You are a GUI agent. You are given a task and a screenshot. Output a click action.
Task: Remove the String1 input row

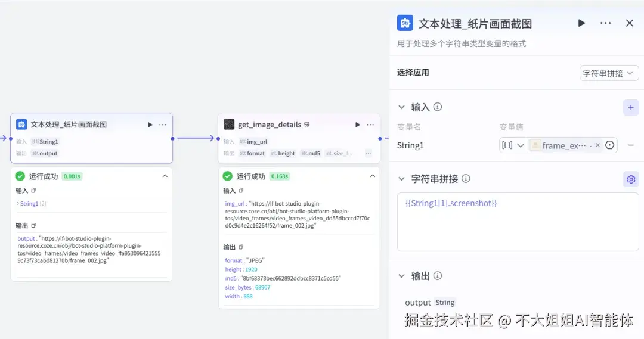point(631,145)
